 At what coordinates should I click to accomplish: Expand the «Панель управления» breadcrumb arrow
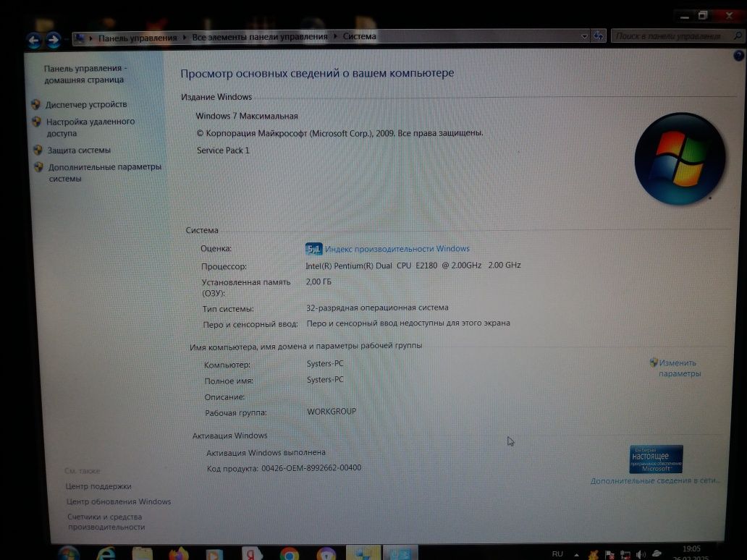click(185, 37)
